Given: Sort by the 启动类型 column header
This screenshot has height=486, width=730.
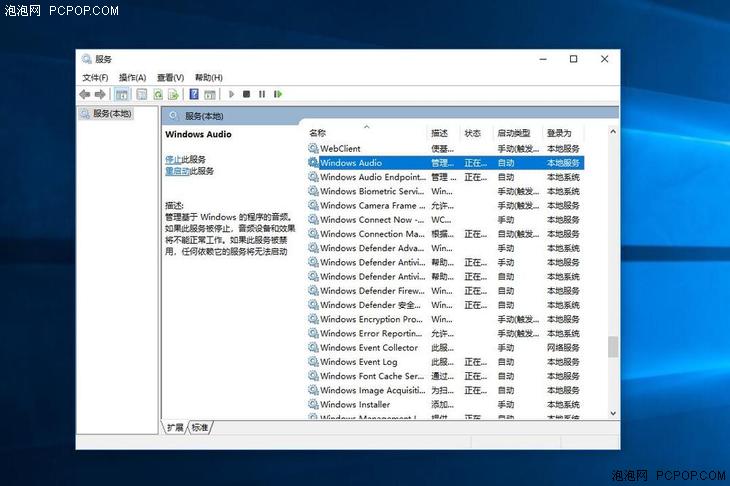Looking at the screenshot, I should (514, 133).
